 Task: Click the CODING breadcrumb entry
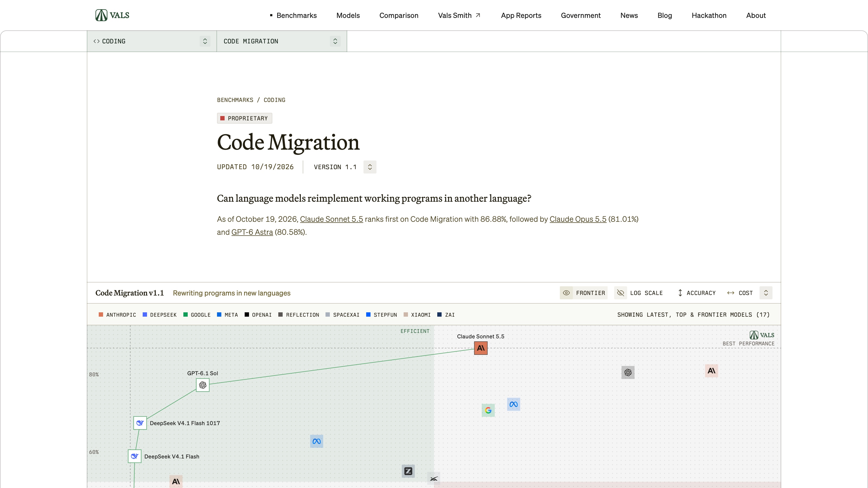coord(274,100)
